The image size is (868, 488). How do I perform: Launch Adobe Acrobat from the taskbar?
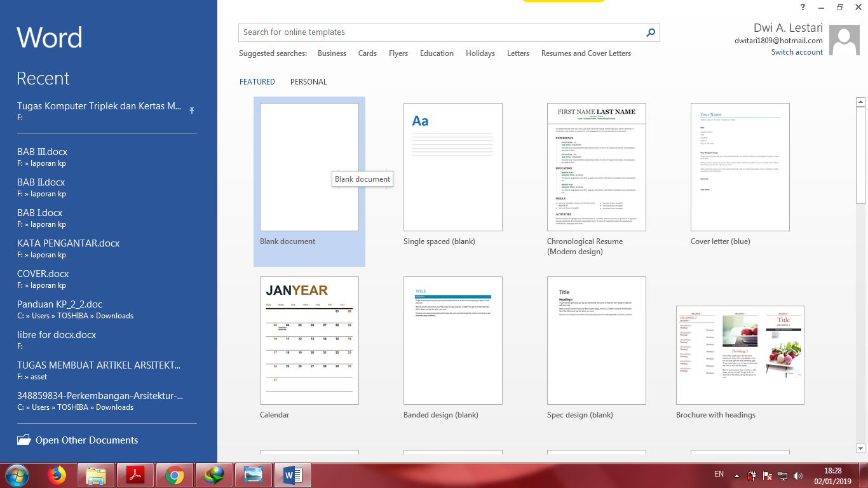[135, 475]
